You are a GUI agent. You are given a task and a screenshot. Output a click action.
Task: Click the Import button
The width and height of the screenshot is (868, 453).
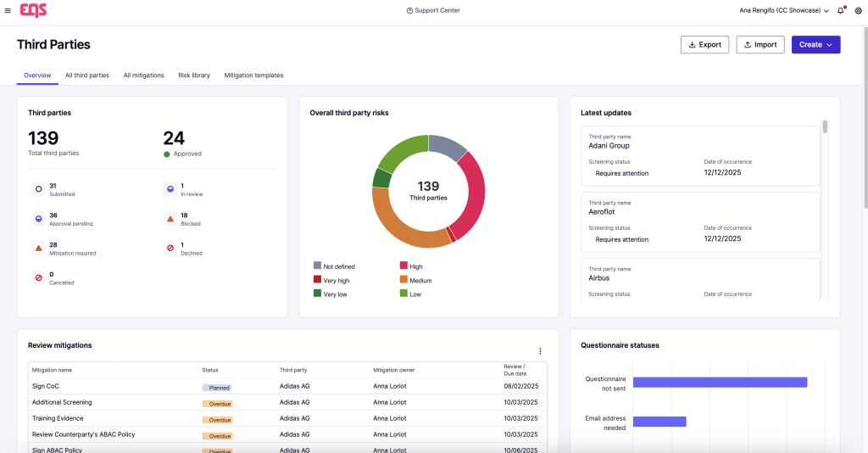pos(759,45)
